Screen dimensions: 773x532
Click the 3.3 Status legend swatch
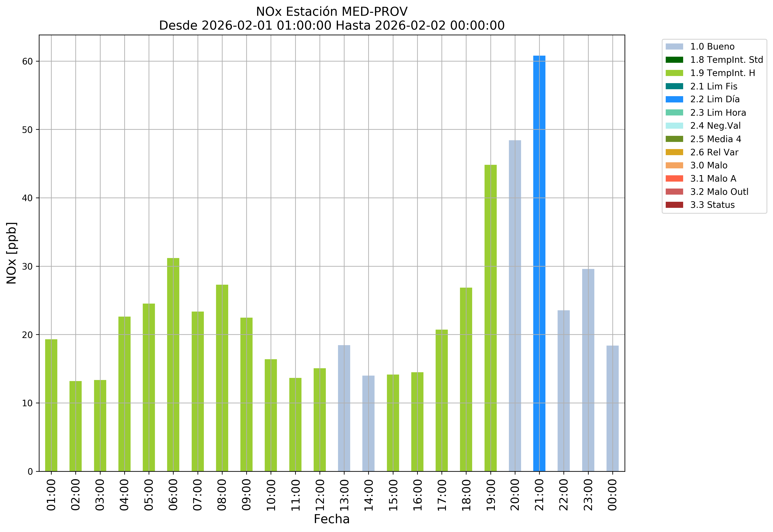[674, 205]
